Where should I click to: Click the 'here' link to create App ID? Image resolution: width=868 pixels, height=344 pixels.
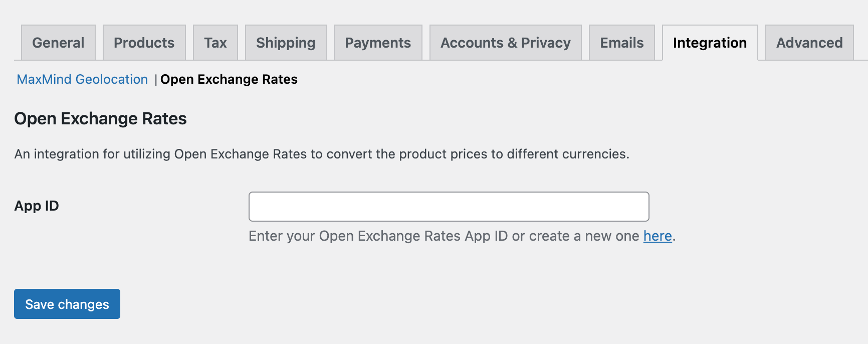pyautogui.click(x=657, y=236)
